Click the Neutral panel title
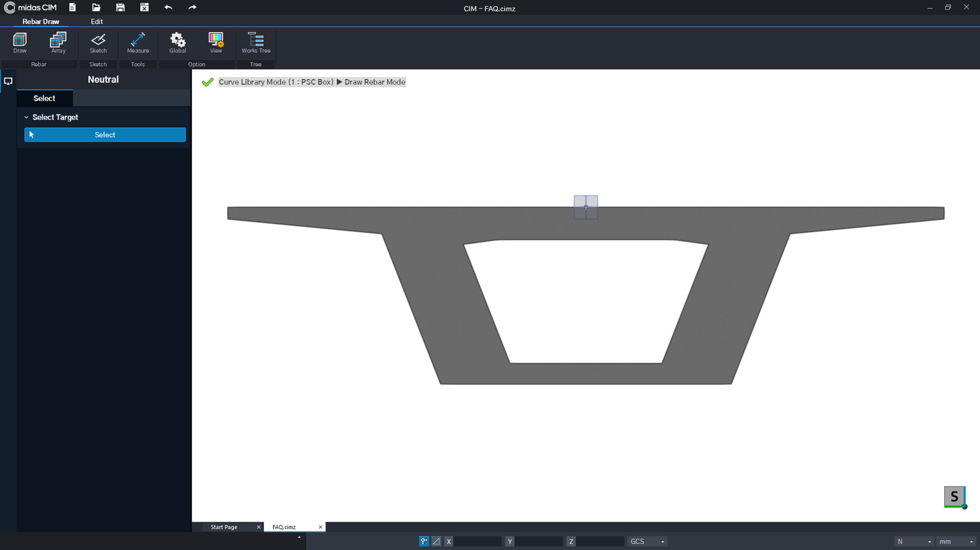The height and width of the screenshot is (550, 980). [x=103, y=79]
